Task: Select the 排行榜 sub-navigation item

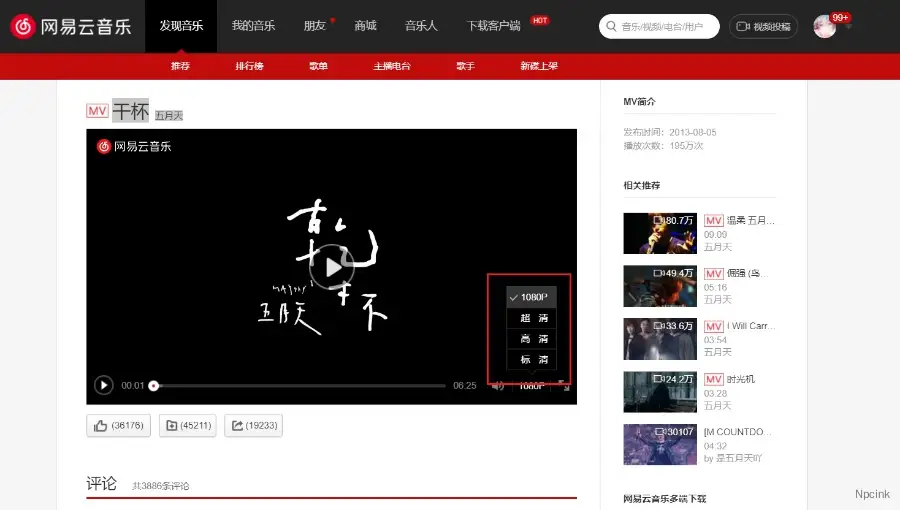Action: [x=249, y=66]
